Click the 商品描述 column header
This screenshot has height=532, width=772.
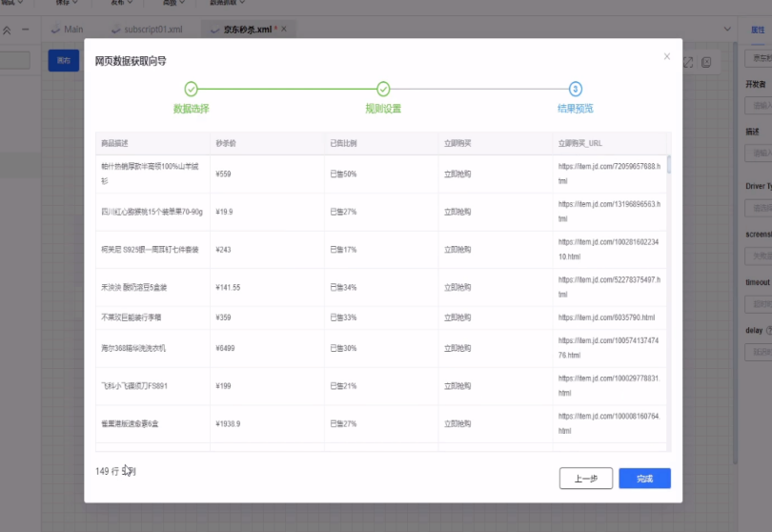pyautogui.click(x=152, y=143)
